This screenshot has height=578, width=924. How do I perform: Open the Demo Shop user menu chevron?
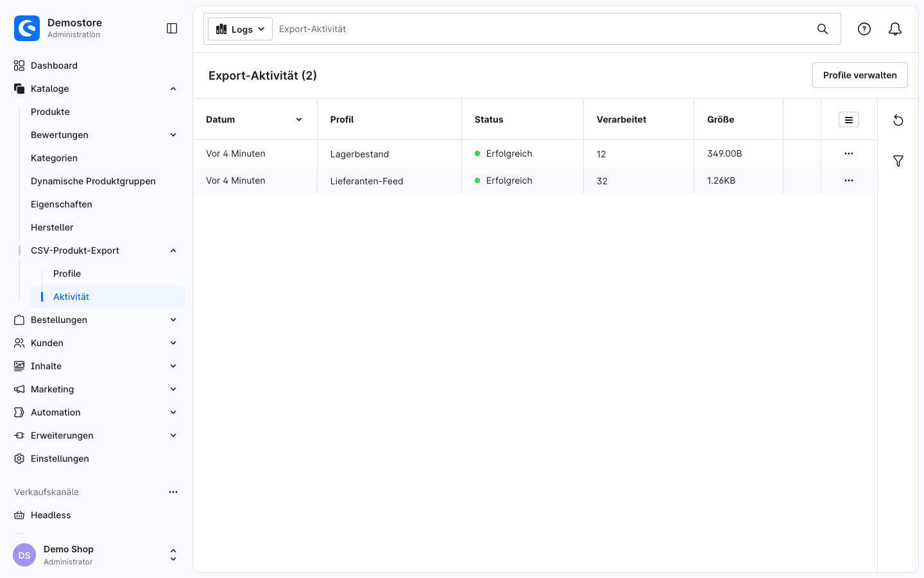(173, 556)
